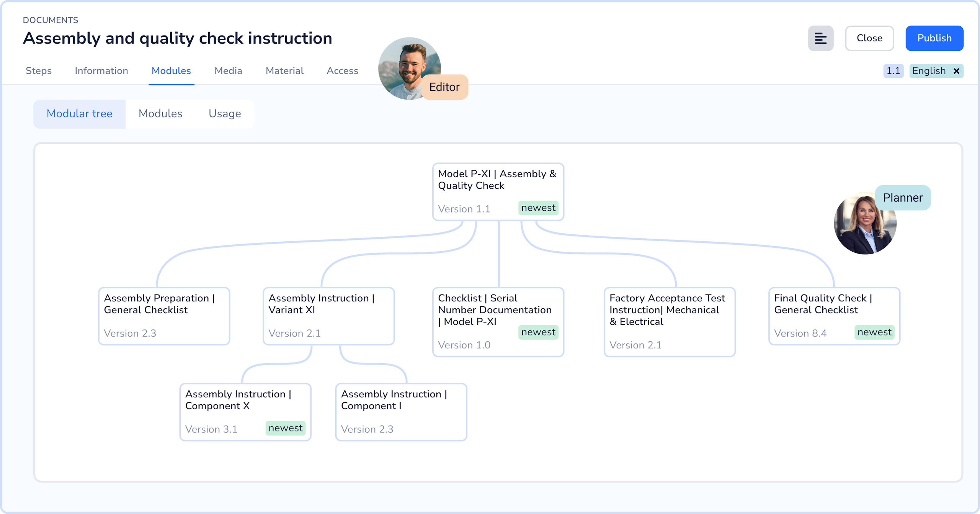Select the Assembly Instruction Component I node
980x514 pixels.
coord(400,411)
